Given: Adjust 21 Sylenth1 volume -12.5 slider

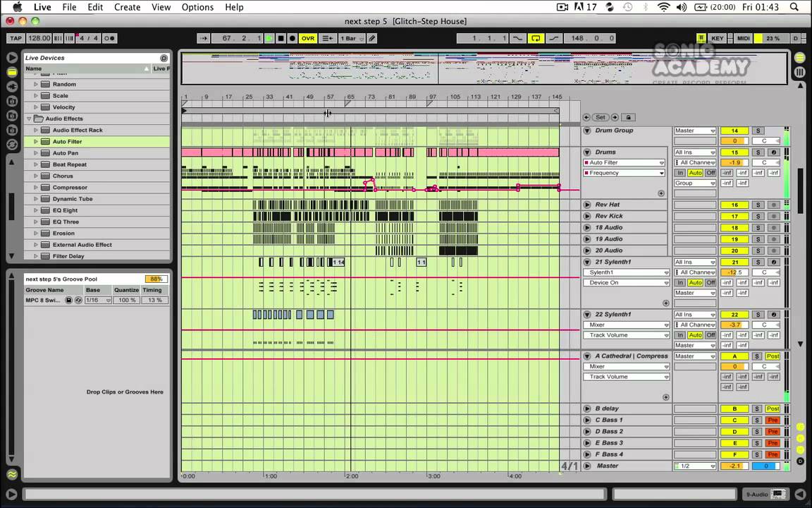Looking at the screenshot, I should [x=734, y=272].
